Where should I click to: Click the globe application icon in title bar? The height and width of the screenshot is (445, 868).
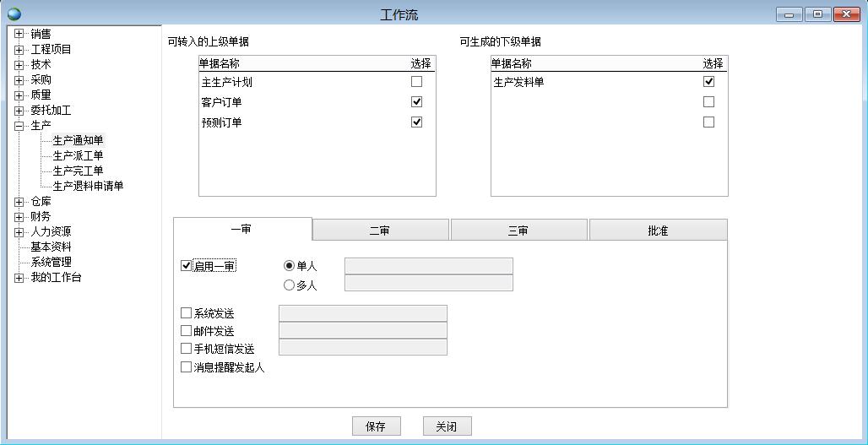pos(14,14)
